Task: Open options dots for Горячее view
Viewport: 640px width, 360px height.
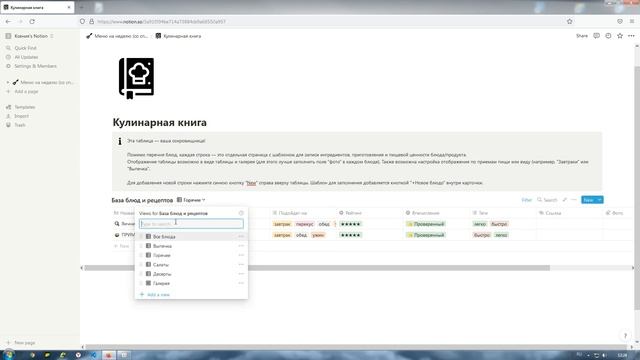Action: (241, 256)
